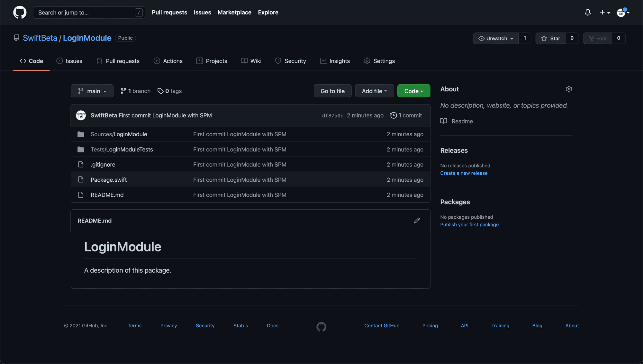Image resolution: width=643 pixels, height=364 pixels.
Task: Open the notifications bell
Action: 588,12
